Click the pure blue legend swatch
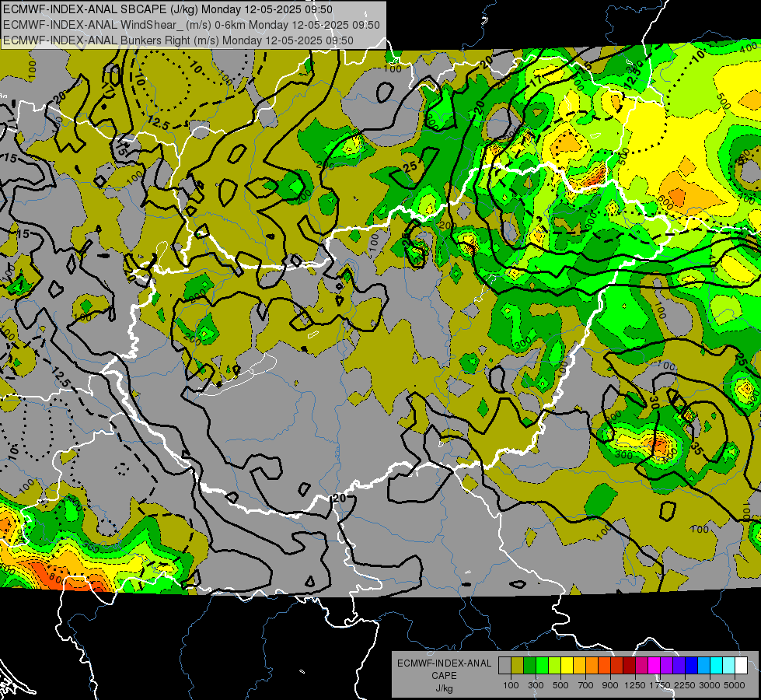Image resolution: width=761 pixels, height=700 pixels. pyautogui.click(x=692, y=665)
